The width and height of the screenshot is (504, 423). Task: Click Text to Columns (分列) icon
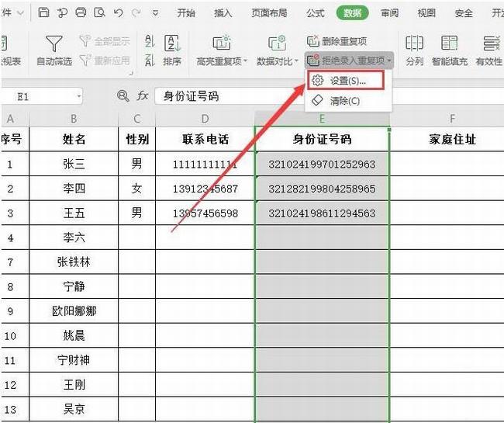414,43
